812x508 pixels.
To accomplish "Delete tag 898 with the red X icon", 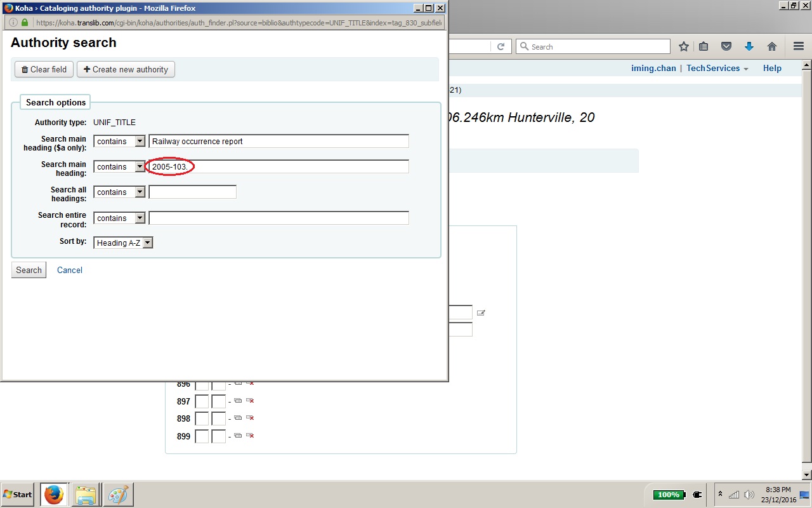I will (x=251, y=418).
